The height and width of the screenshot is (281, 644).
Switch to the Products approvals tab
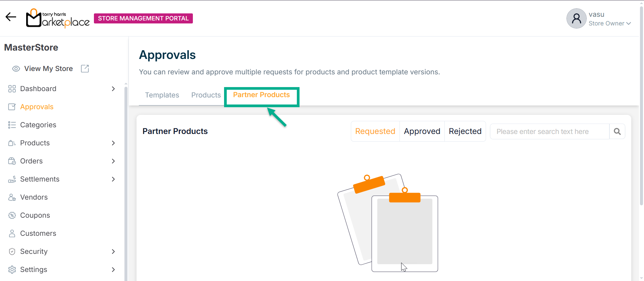(206, 95)
